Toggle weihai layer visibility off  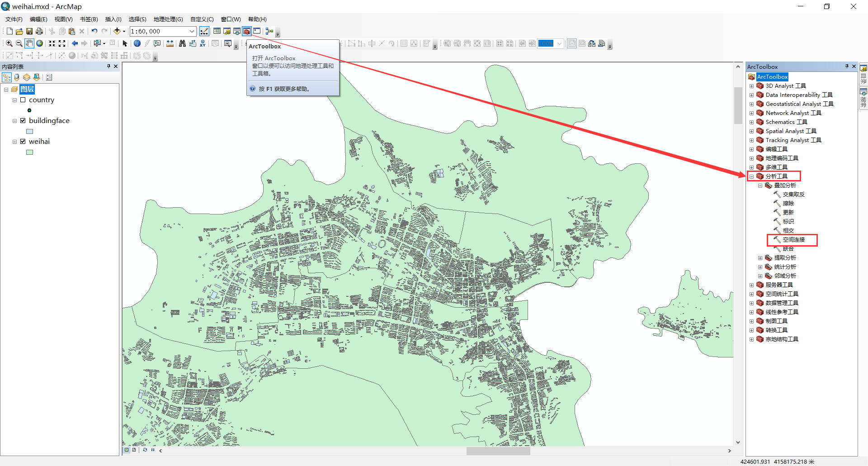(x=23, y=142)
